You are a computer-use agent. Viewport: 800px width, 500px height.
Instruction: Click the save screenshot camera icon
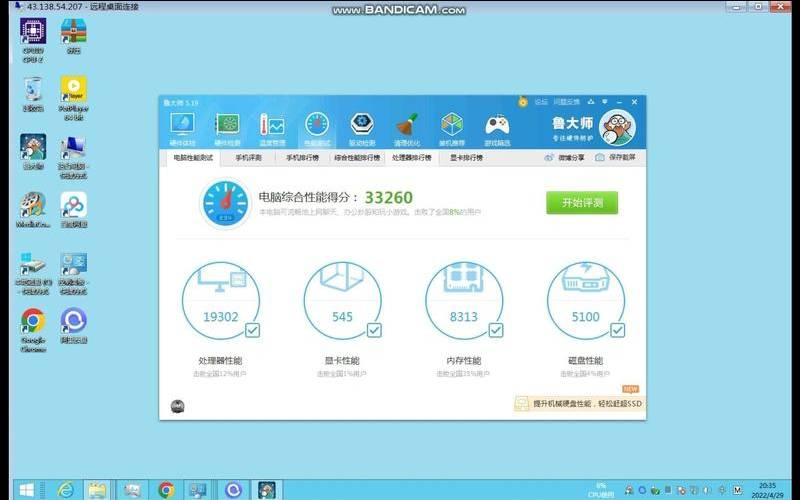(600, 158)
